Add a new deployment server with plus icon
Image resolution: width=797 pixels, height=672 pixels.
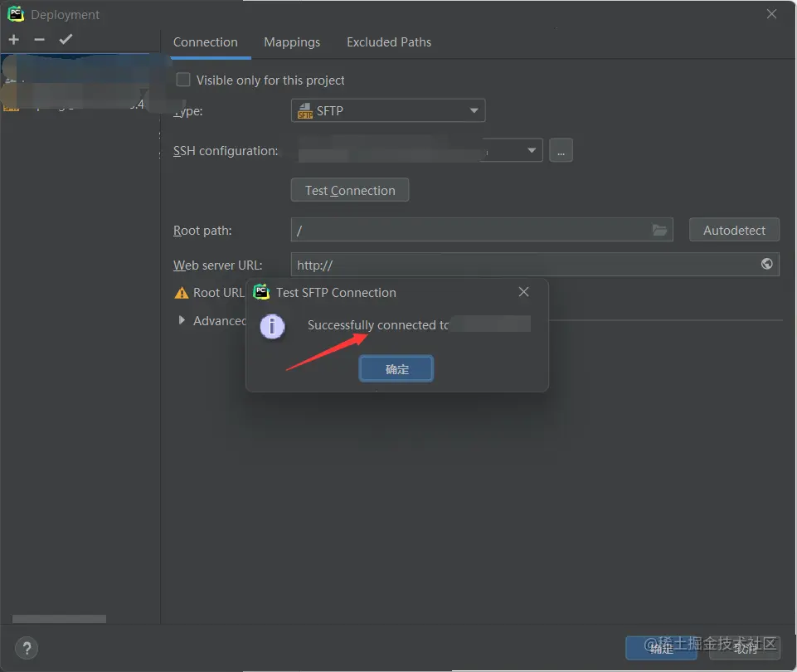click(14, 40)
